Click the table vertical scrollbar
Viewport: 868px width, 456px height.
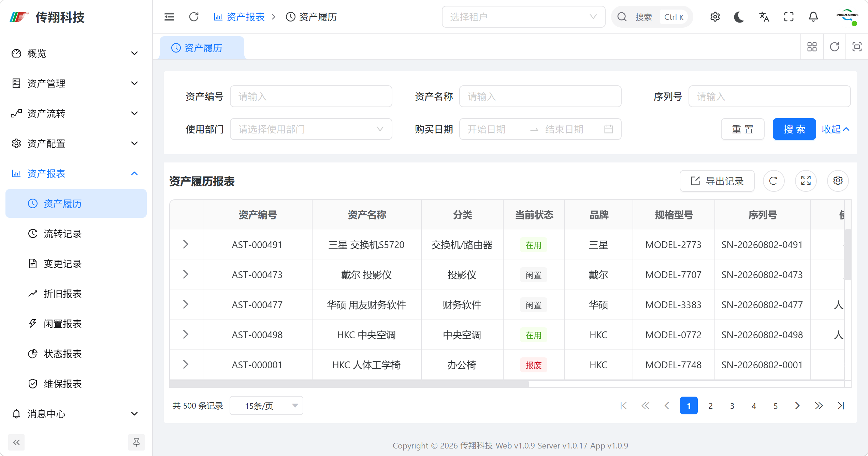(848, 254)
